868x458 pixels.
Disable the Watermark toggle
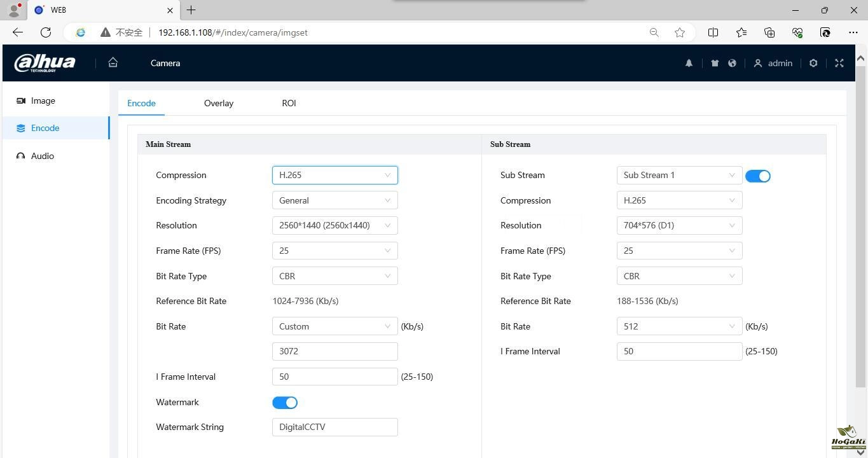tap(285, 403)
